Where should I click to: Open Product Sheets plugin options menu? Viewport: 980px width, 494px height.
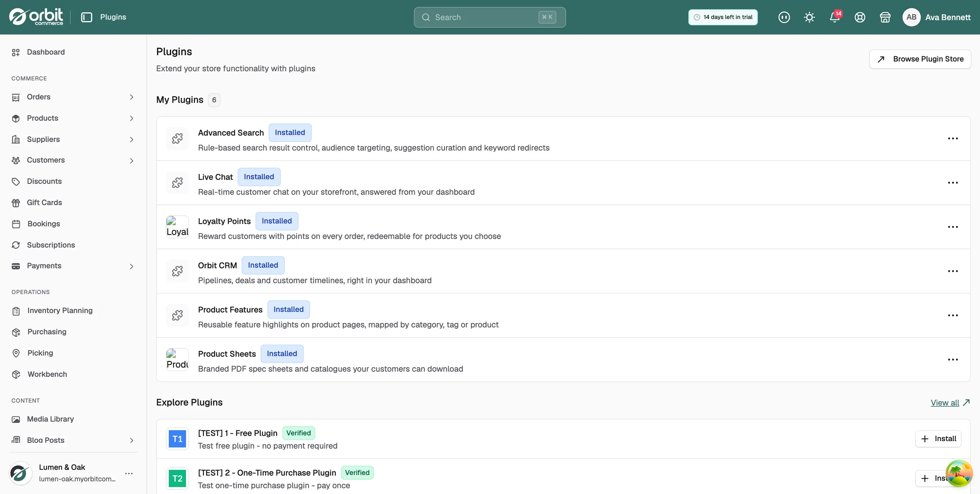953,360
